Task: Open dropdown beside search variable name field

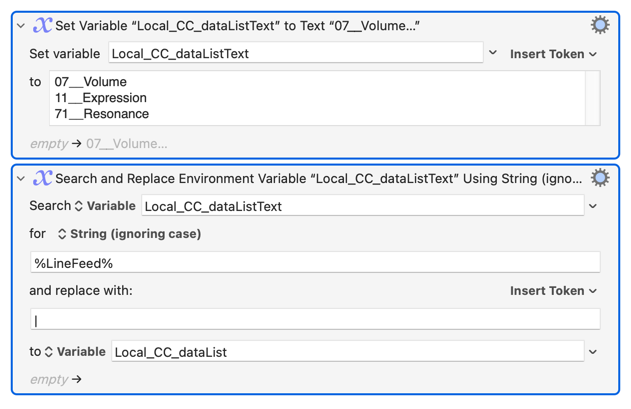Action: [593, 206]
